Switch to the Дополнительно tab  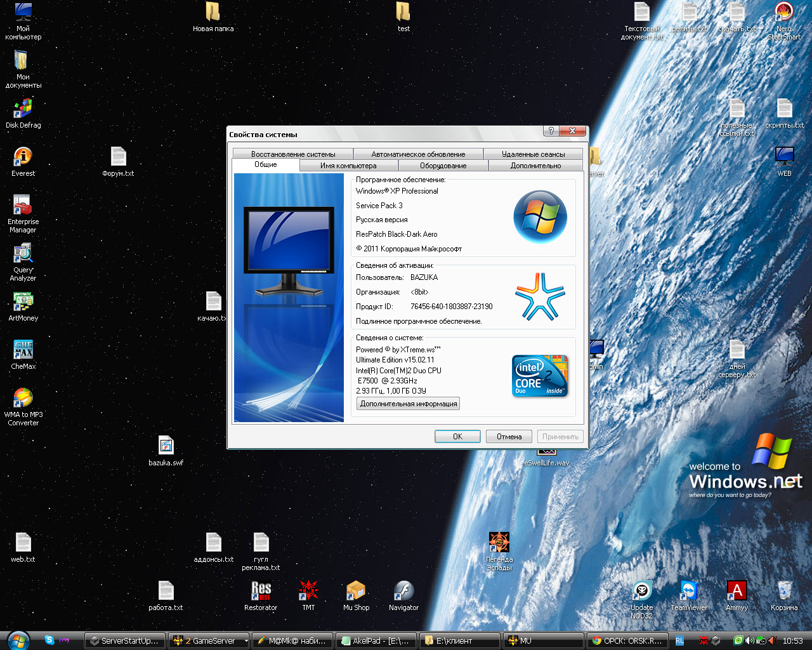pos(535,166)
